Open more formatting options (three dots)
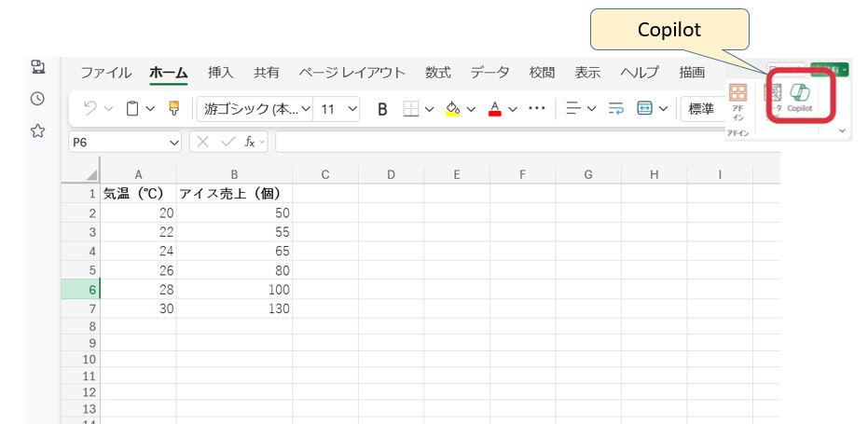This screenshot has width=868, height=424. [537, 108]
